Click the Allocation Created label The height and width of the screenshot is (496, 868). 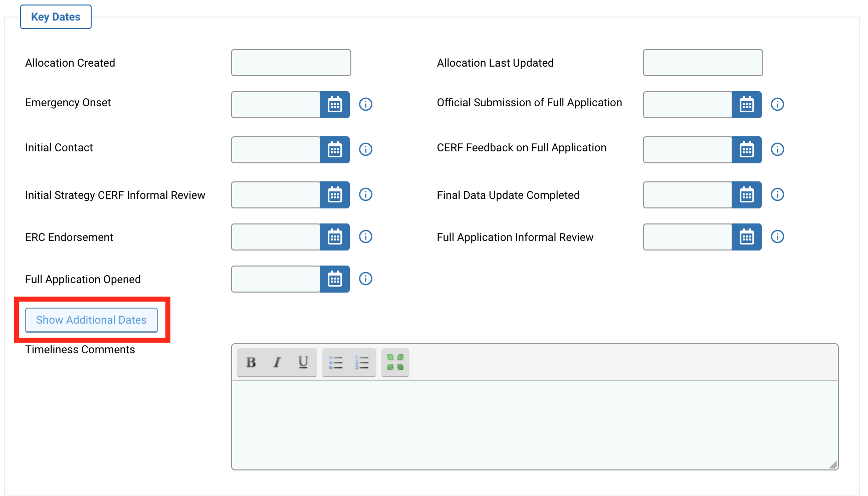(70, 63)
